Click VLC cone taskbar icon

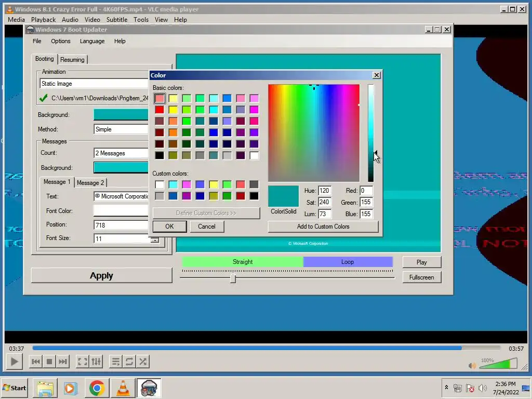(123, 388)
